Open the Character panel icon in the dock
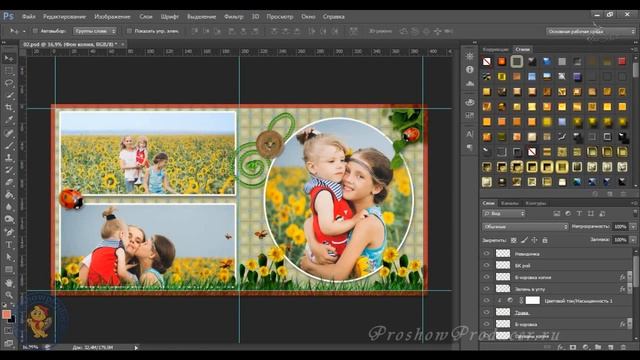 pos(470,134)
